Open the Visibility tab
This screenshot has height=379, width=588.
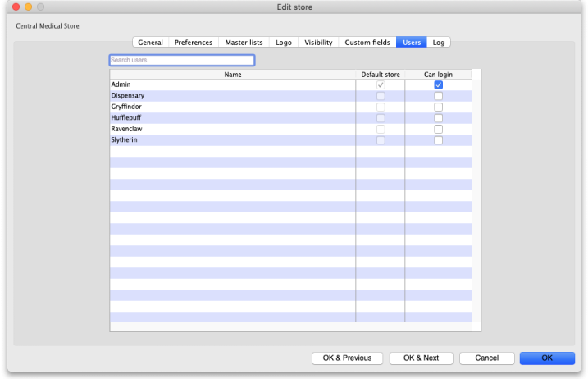tap(318, 43)
